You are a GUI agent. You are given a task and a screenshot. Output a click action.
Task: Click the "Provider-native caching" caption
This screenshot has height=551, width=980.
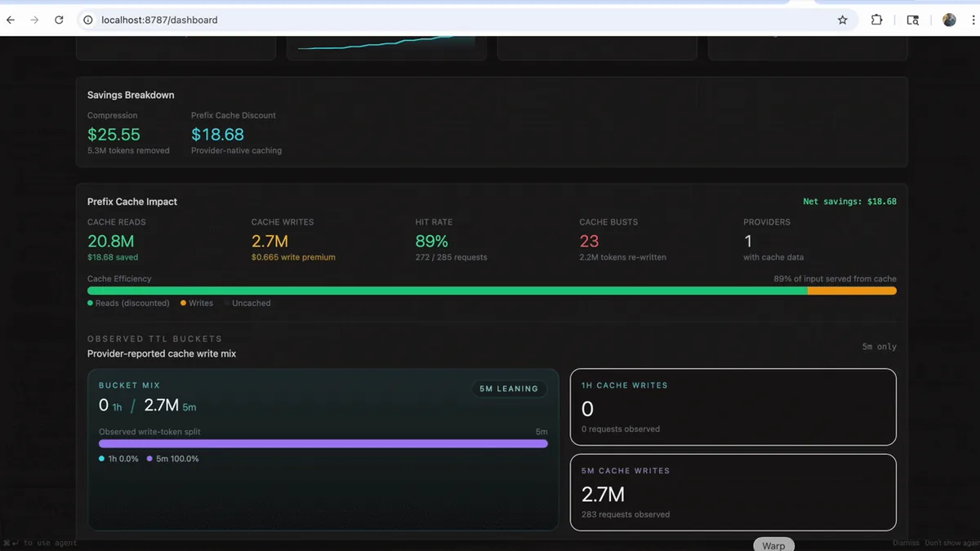point(236,151)
